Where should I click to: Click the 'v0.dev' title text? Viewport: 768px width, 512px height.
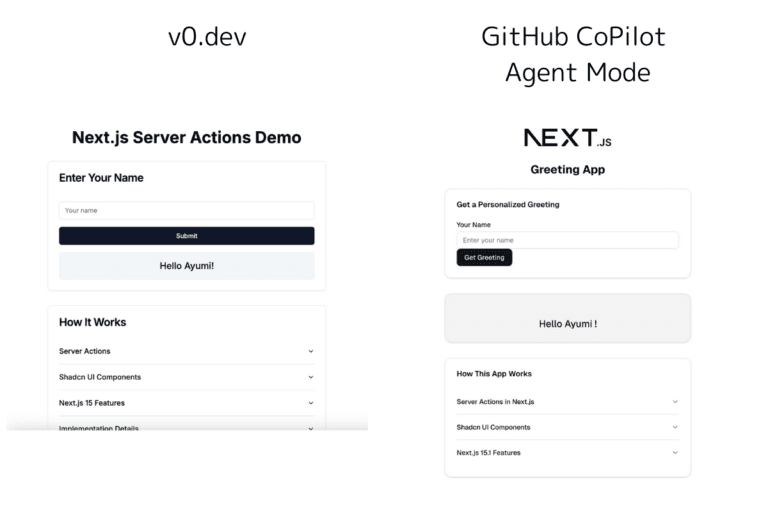(207, 37)
